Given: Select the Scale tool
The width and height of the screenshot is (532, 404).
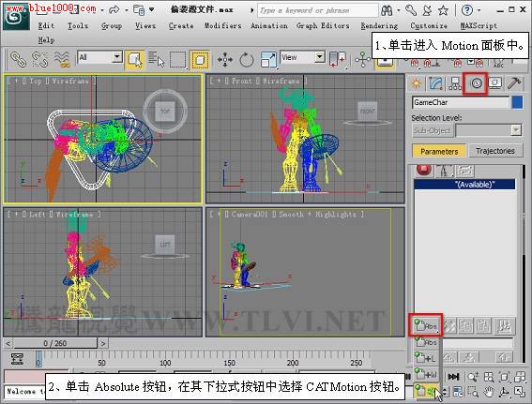Looking at the screenshot, I should coord(268,60).
